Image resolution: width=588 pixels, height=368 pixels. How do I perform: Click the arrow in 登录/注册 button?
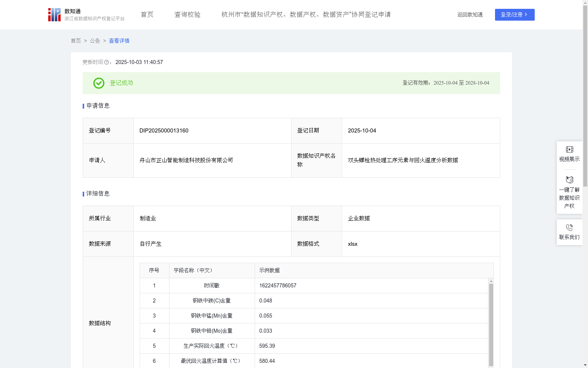[x=526, y=14]
